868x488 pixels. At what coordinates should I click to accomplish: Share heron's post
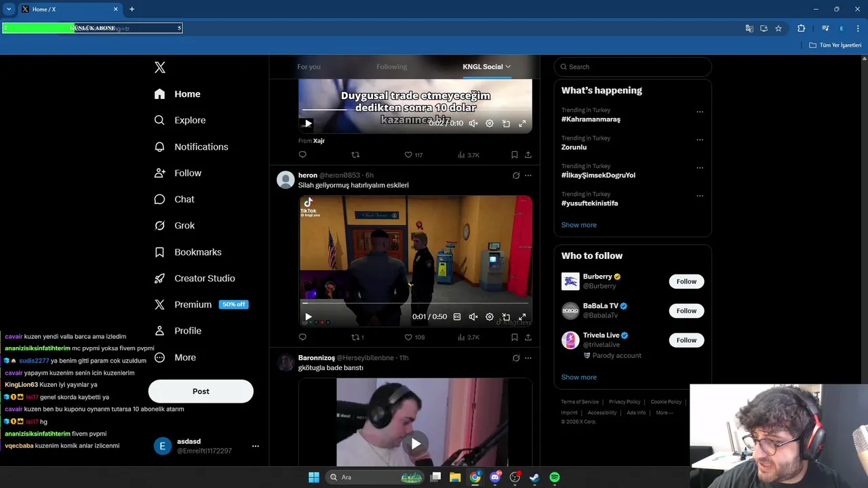tap(528, 337)
